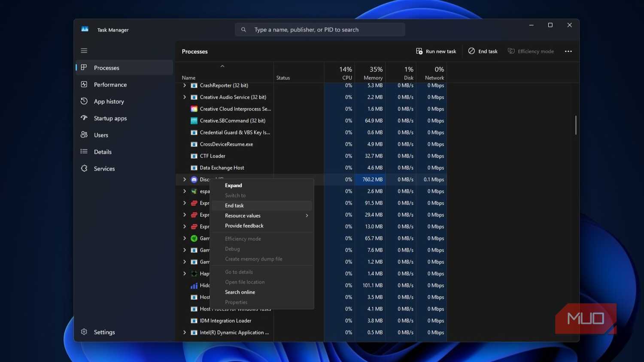Select the CTF Loader row name

point(213,156)
